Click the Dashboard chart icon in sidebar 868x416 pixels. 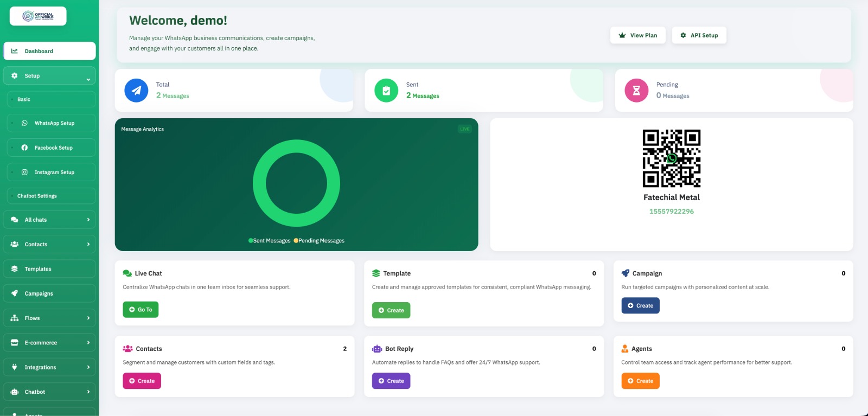15,51
